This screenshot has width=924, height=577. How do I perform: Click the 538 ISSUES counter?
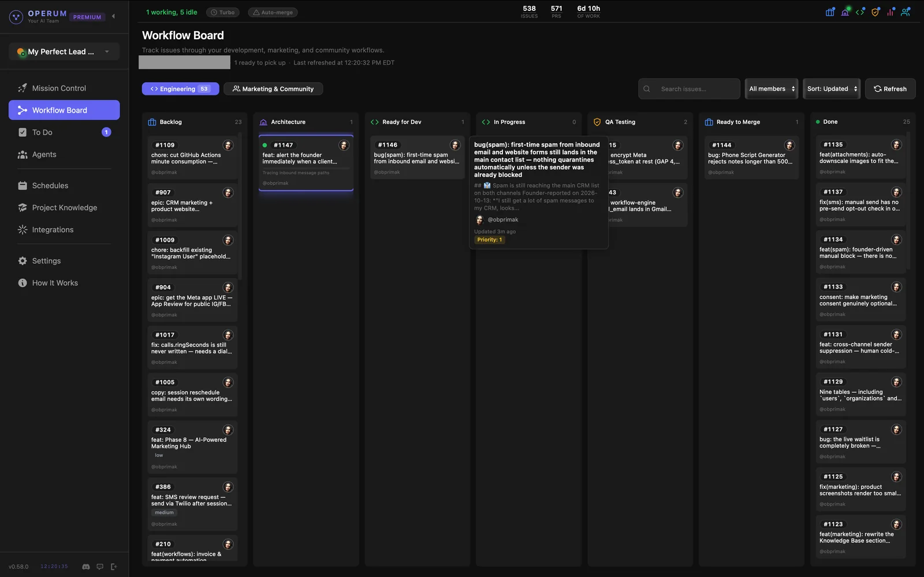point(529,12)
